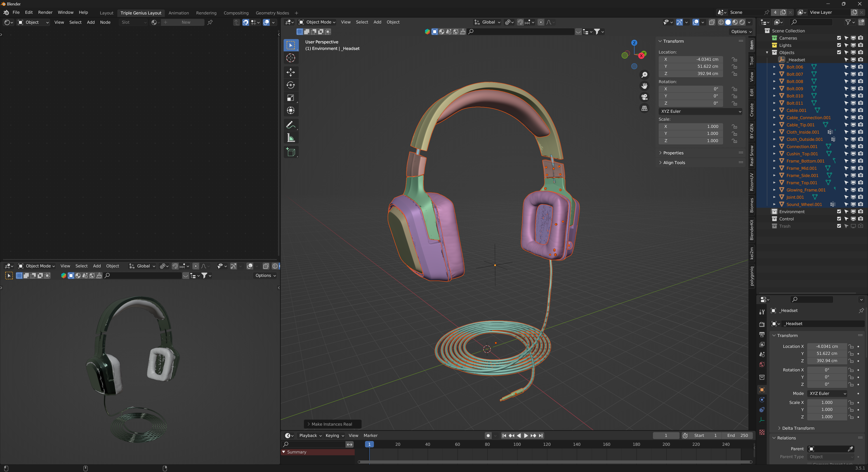Expand the Properties panel section

673,153
